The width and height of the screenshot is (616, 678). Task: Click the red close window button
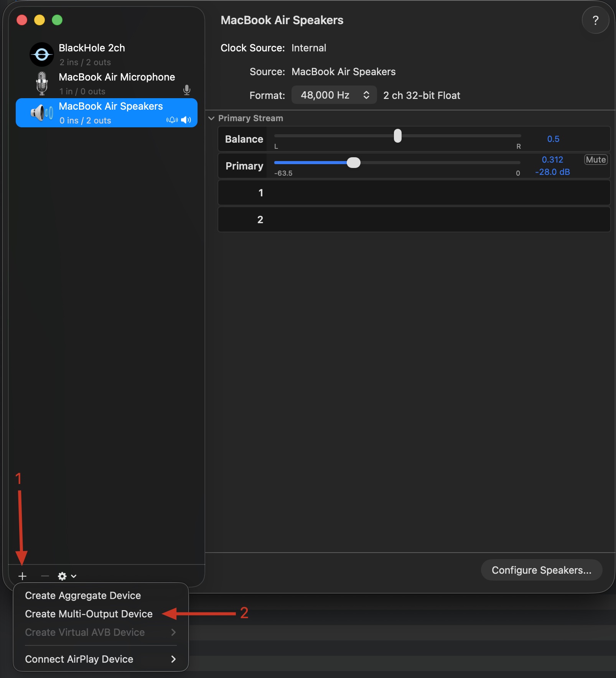point(22,20)
